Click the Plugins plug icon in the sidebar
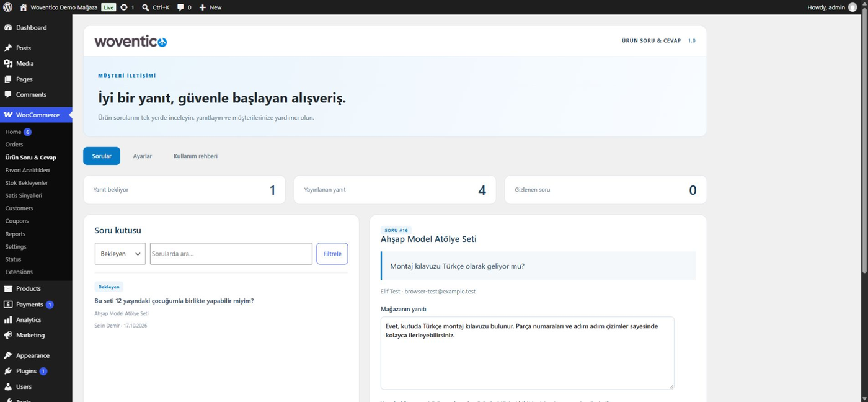 8,371
